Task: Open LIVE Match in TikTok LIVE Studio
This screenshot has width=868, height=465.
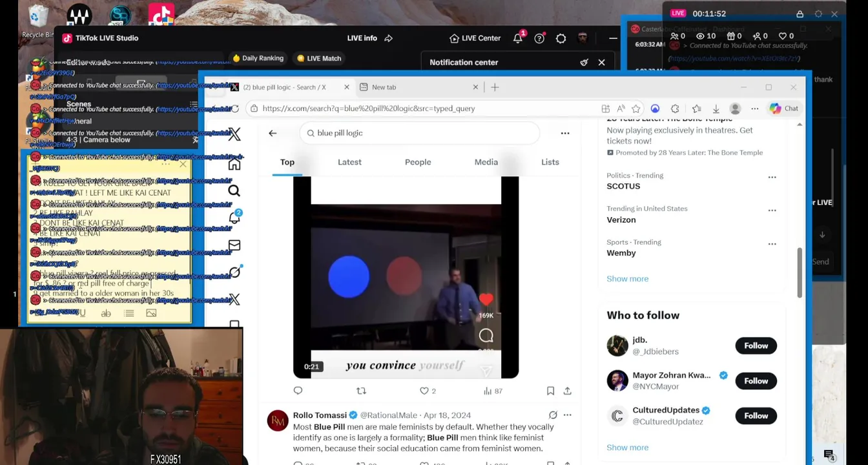Action: pos(318,58)
